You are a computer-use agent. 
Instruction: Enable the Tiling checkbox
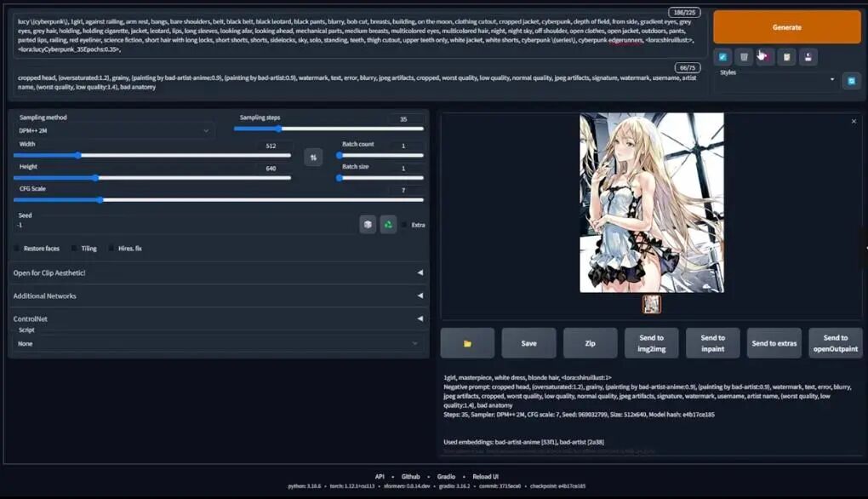pos(74,248)
